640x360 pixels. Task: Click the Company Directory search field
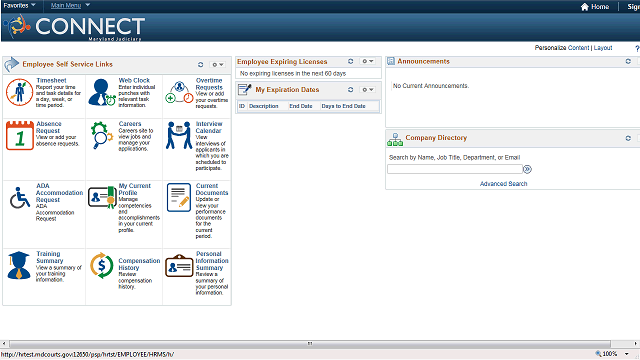pos(455,169)
